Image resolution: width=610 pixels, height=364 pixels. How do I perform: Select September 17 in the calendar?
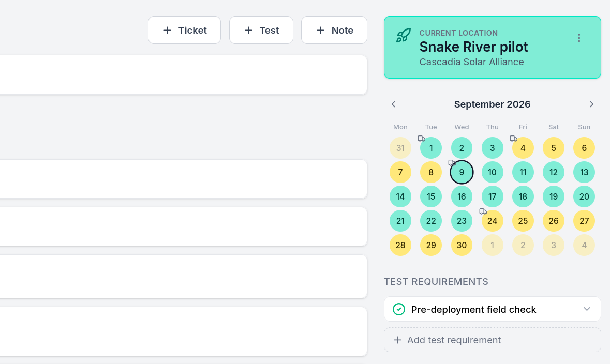(x=493, y=196)
